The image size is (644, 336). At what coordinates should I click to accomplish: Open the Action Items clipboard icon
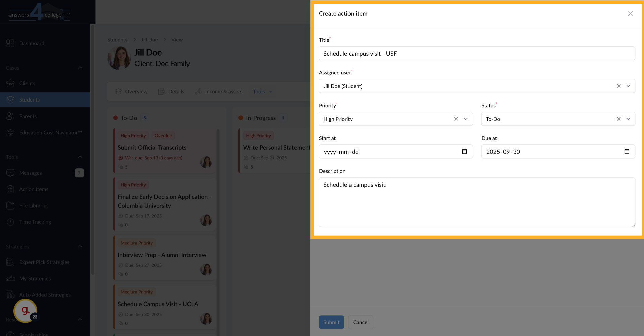(10, 189)
